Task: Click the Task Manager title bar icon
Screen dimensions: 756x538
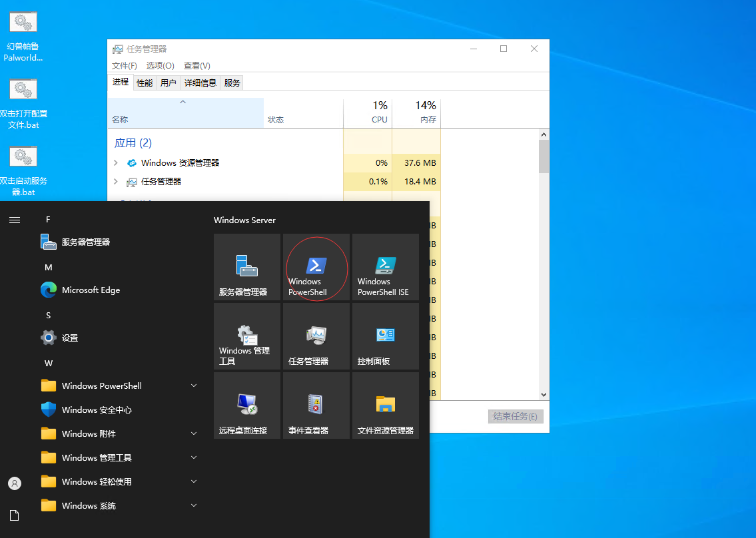Action: 118,49
